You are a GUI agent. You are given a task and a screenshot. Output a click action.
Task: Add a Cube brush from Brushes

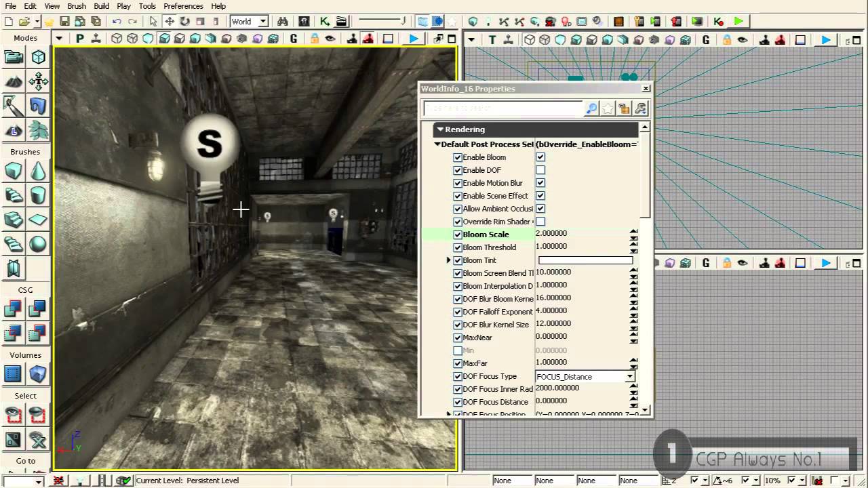[x=14, y=171]
